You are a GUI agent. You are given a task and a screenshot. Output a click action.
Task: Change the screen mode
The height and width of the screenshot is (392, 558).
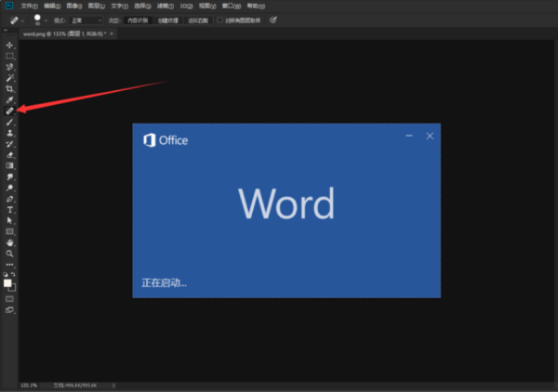pyautogui.click(x=9, y=310)
